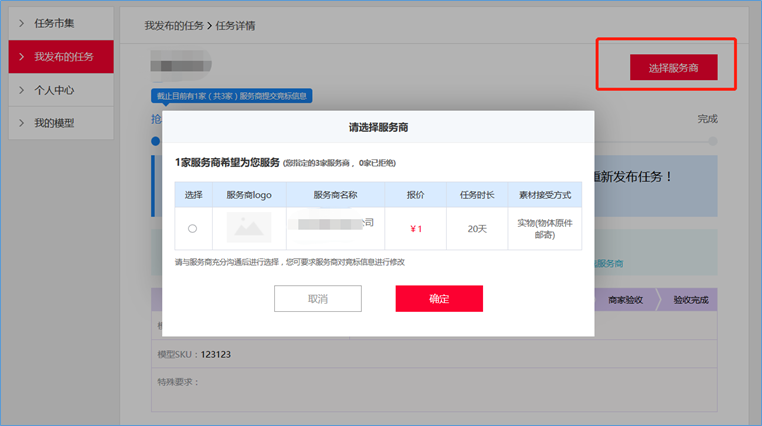Open 任务市集 in the sidebar
Screen dimensions: 762x426
[55, 23]
